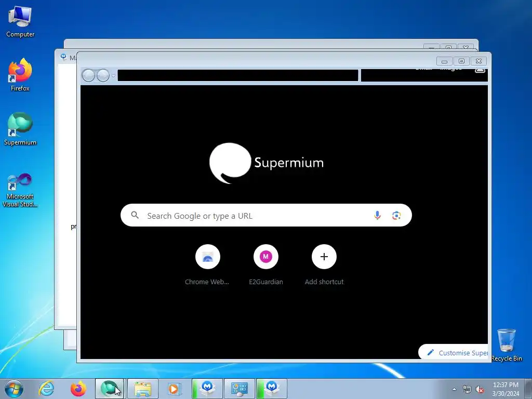Click the blacked-out address bar in Supermium

[237, 75]
